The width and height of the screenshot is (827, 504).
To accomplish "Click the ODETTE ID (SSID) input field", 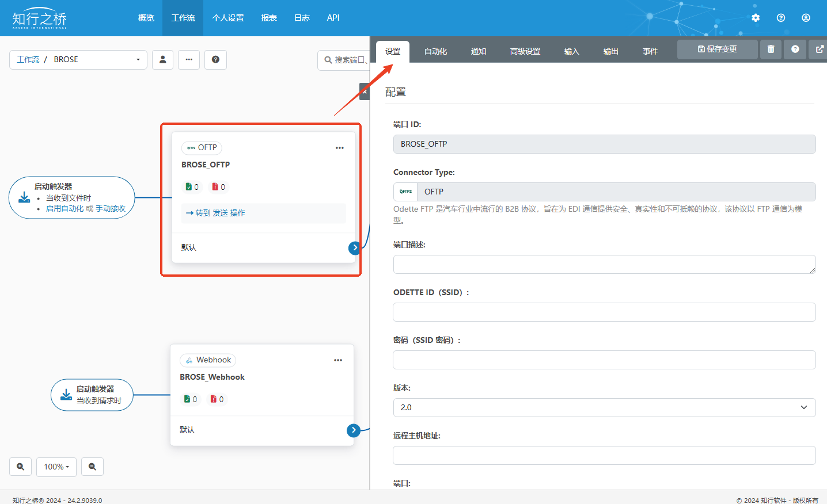I will pyautogui.click(x=604, y=312).
